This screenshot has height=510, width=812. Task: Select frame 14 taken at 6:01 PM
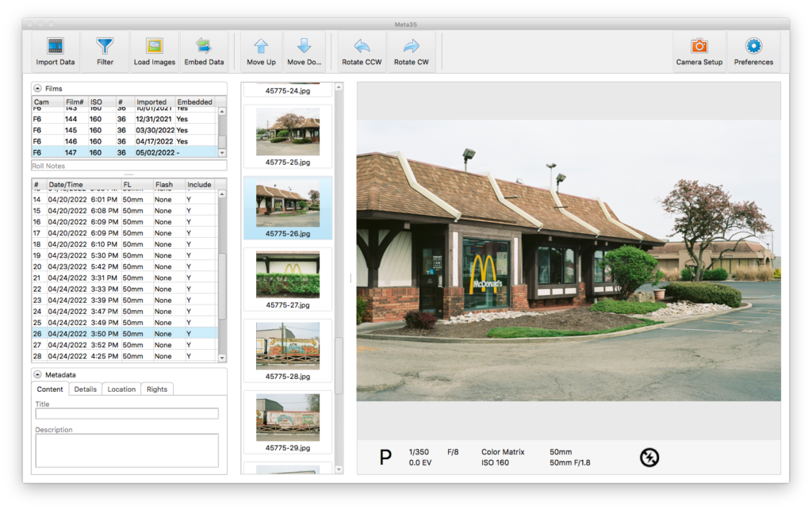124,200
